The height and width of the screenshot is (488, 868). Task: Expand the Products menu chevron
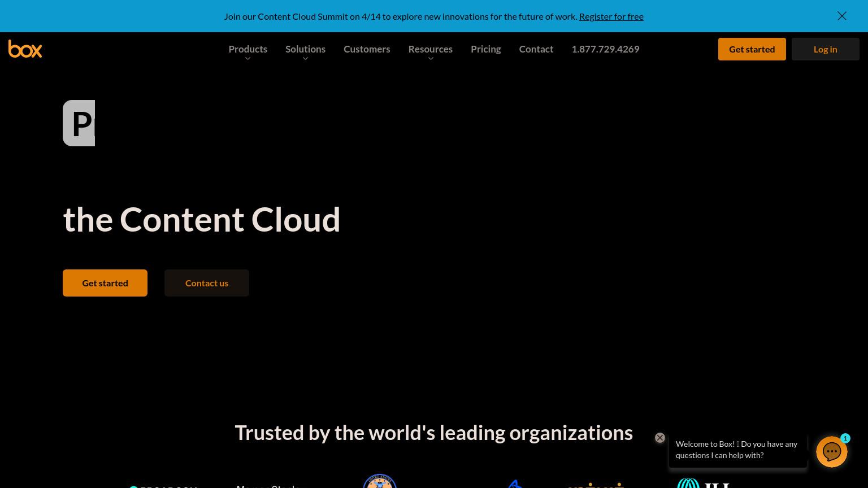(248, 59)
